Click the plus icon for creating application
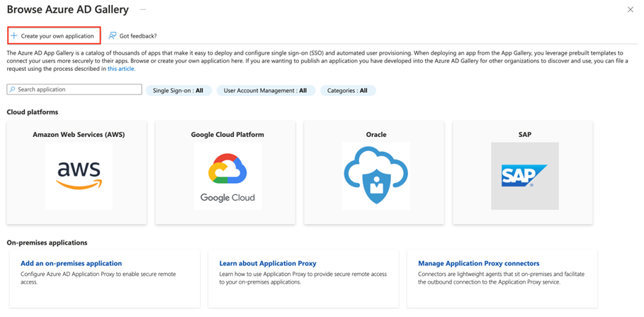Viewport: 644px width, 317px height. tap(14, 35)
